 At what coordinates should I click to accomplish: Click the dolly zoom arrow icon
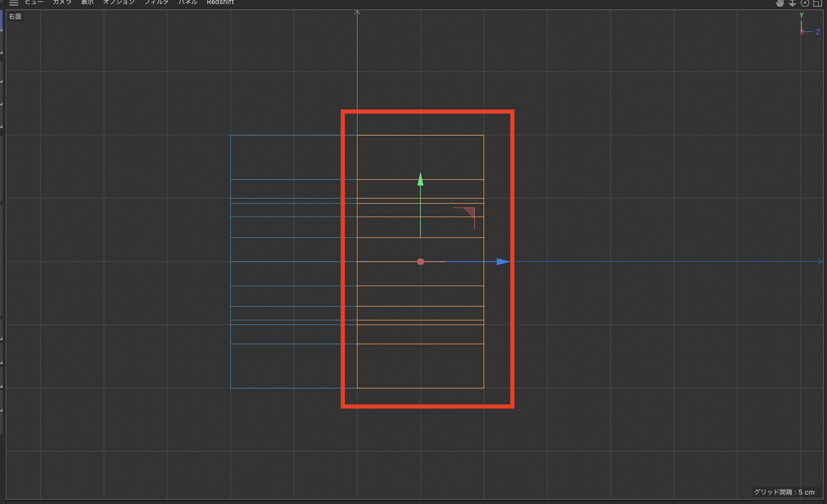(x=792, y=3)
